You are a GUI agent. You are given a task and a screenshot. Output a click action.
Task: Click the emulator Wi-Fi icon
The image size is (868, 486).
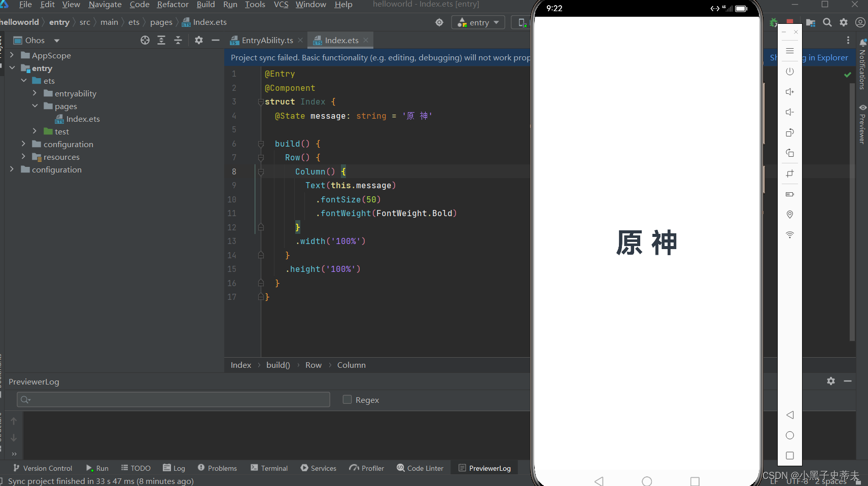point(790,235)
